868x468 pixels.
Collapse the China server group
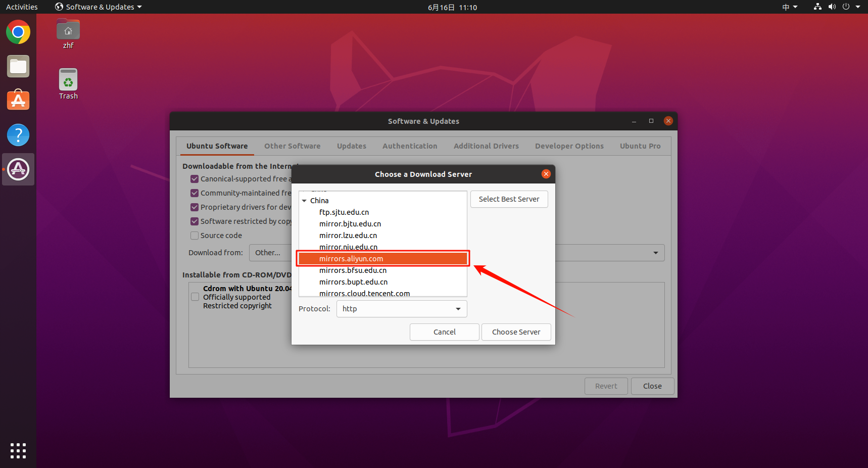tap(305, 200)
